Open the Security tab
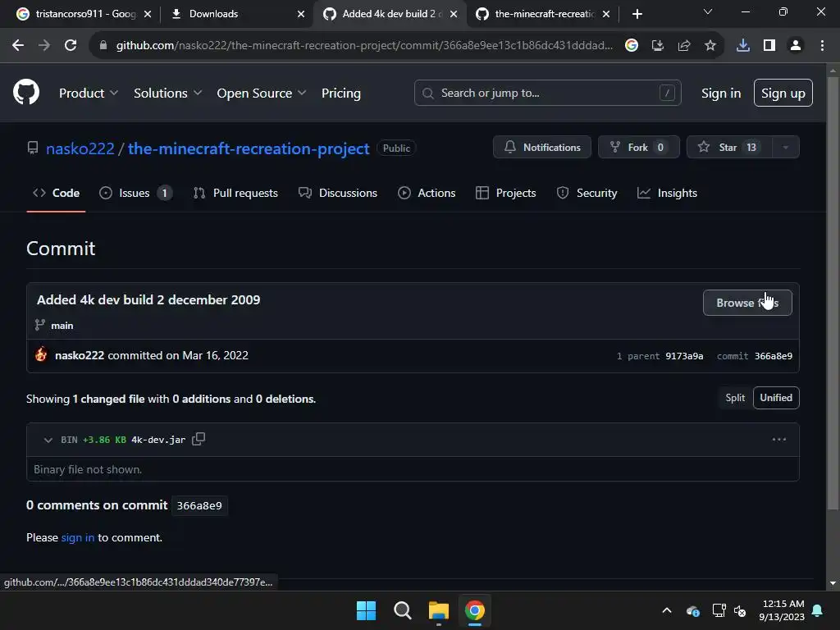The width and height of the screenshot is (840, 630). [x=587, y=193]
